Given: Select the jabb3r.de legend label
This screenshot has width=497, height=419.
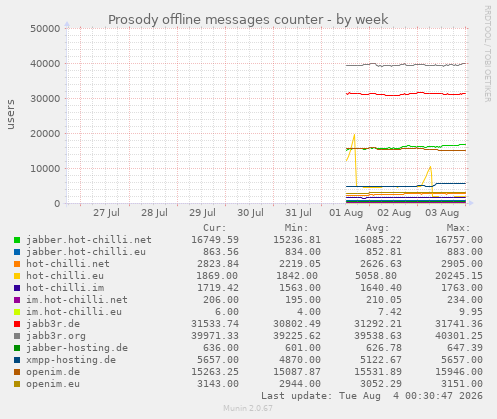Looking at the screenshot, I should (53, 324).
